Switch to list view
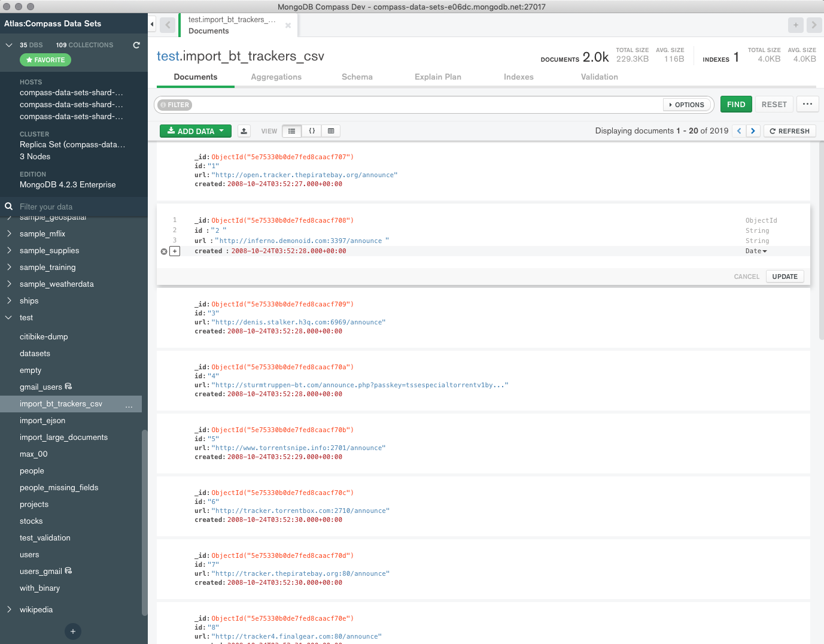824x644 pixels. point(291,131)
